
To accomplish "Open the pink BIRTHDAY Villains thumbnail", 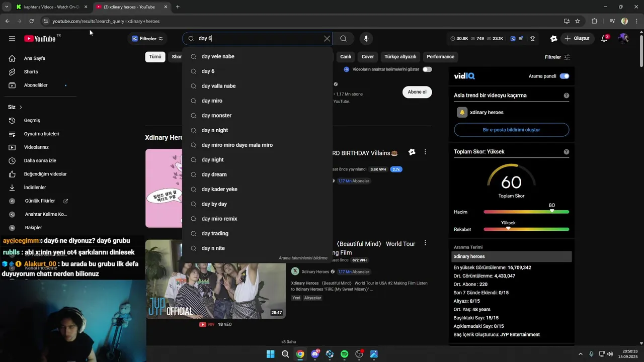I will click(164, 188).
